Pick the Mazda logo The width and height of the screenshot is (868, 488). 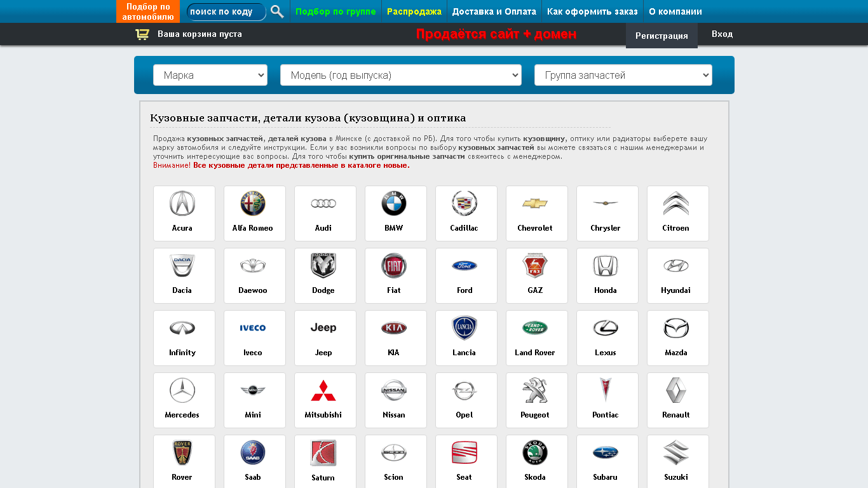[x=676, y=328]
